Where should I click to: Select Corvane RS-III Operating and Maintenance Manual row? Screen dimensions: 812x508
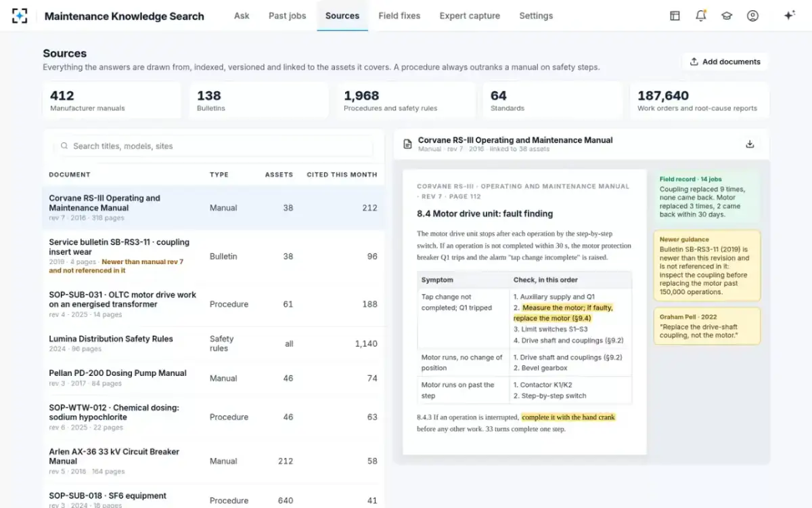click(213, 208)
